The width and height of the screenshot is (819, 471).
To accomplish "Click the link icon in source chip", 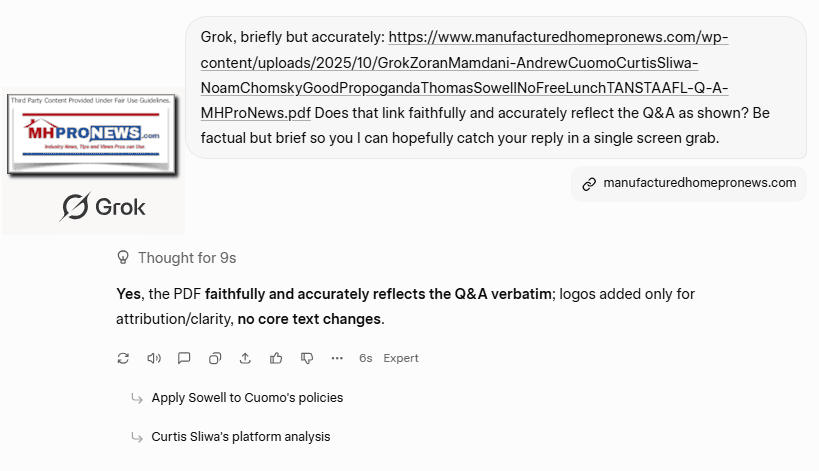I will pos(590,184).
